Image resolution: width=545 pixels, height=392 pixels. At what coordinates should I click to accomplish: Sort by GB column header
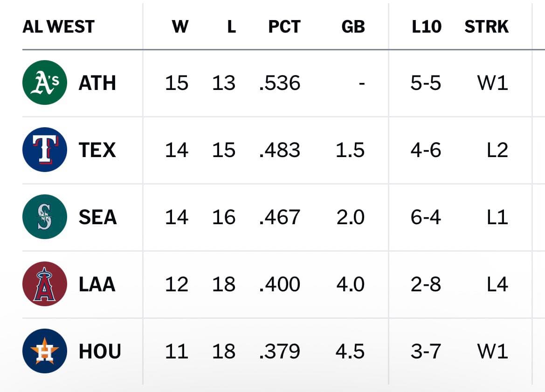pyautogui.click(x=353, y=27)
